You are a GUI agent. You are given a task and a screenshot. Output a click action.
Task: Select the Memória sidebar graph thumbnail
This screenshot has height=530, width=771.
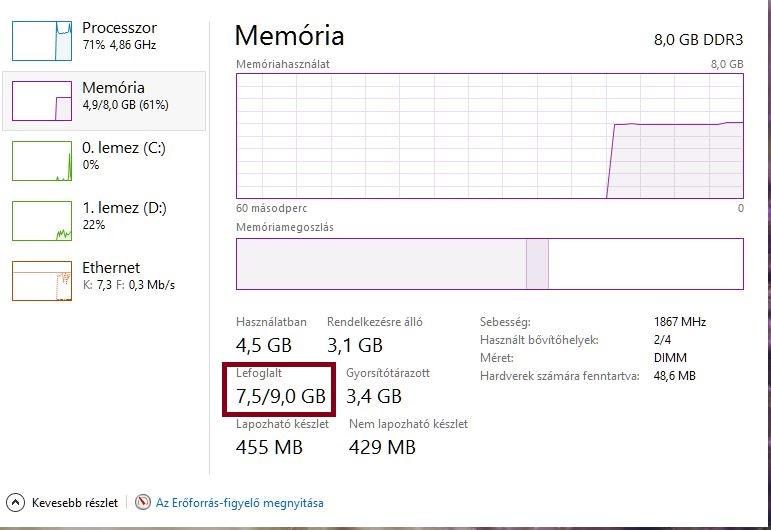point(42,101)
